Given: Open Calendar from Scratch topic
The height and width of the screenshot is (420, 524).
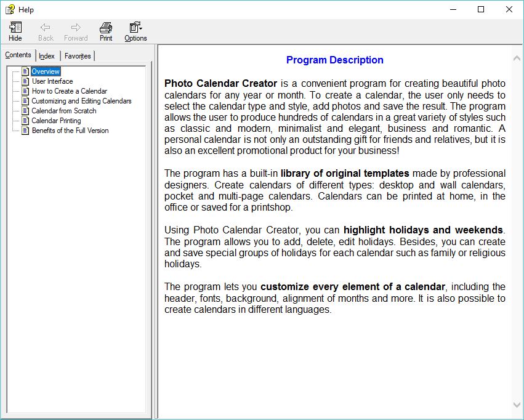Looking at the screenshot, I should [x=64, y=111].
